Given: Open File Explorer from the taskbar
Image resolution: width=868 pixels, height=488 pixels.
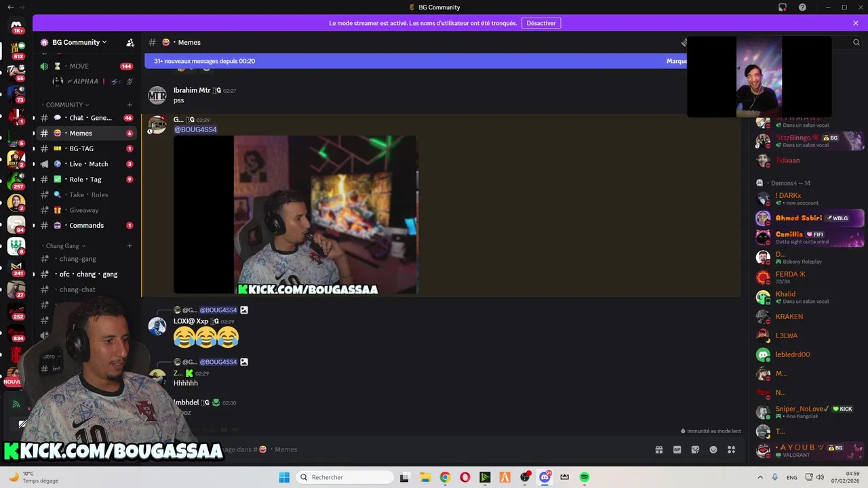Looking at the screenshot, I should click(425, 477).
